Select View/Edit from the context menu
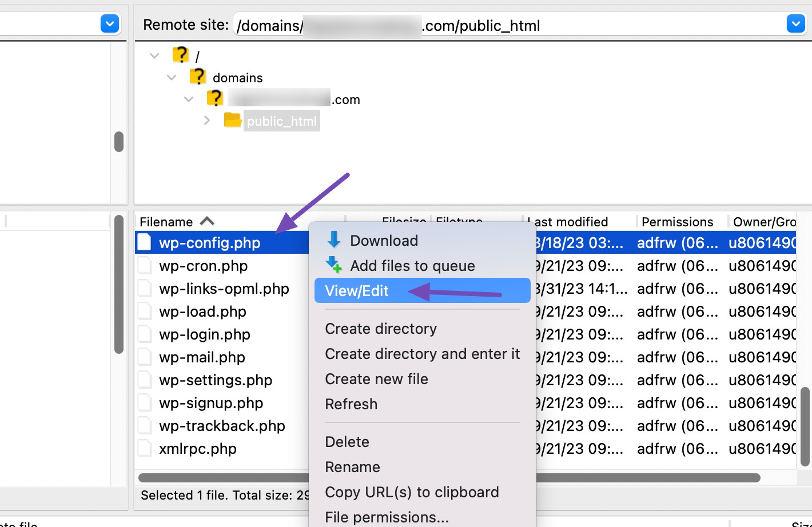 tap(356, 290)
